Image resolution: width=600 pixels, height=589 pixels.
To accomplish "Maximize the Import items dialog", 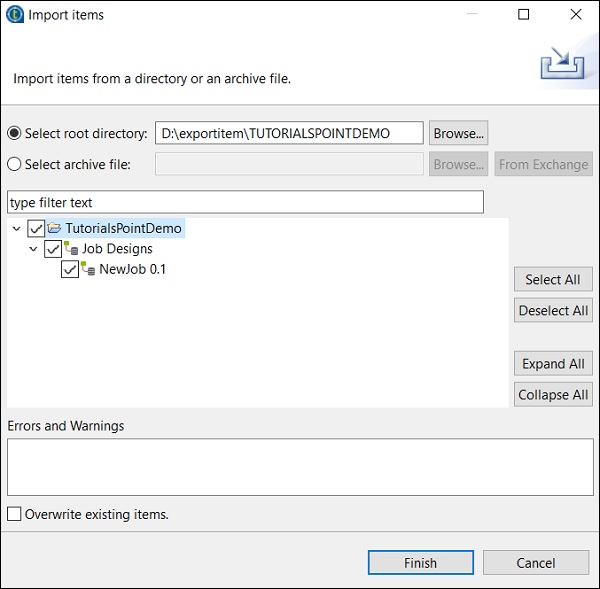I will pos(524,15).
